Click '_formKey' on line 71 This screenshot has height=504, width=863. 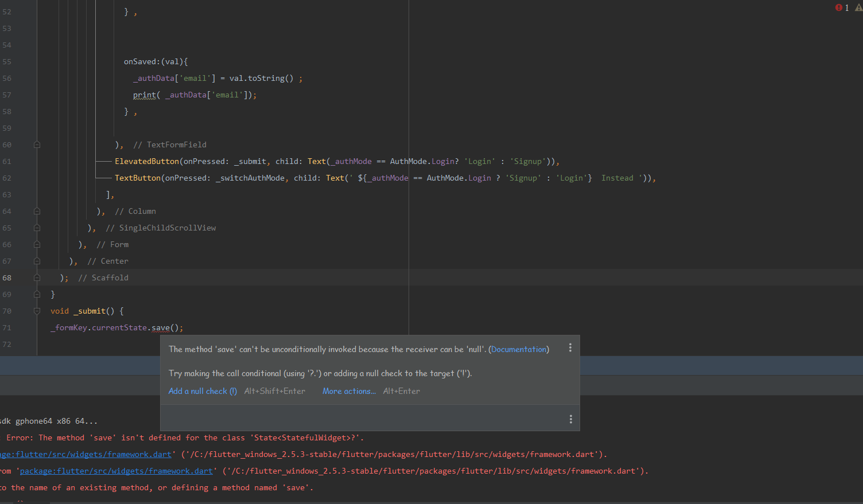[69, 328]
